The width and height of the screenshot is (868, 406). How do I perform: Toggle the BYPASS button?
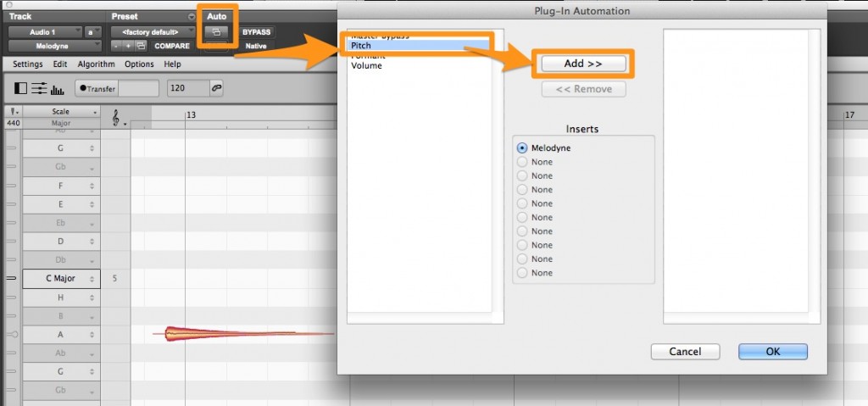[256, 32]
